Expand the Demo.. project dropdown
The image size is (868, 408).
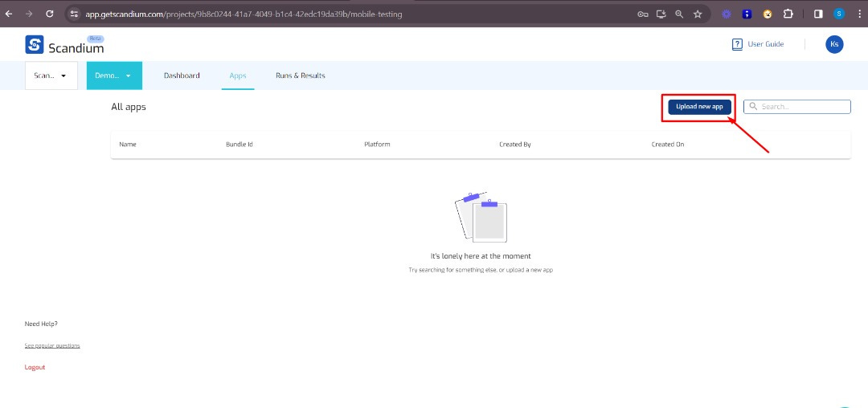click(x=115, y=75)
